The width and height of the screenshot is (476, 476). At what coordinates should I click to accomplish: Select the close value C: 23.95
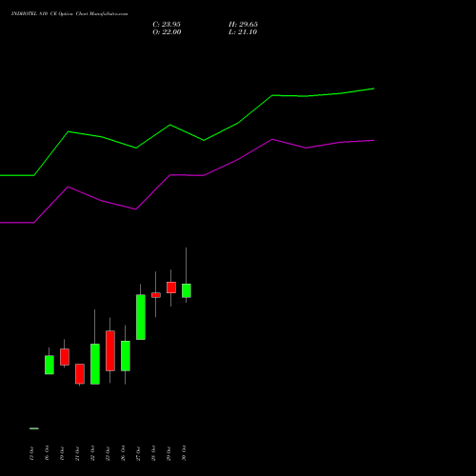pos(167,25)
